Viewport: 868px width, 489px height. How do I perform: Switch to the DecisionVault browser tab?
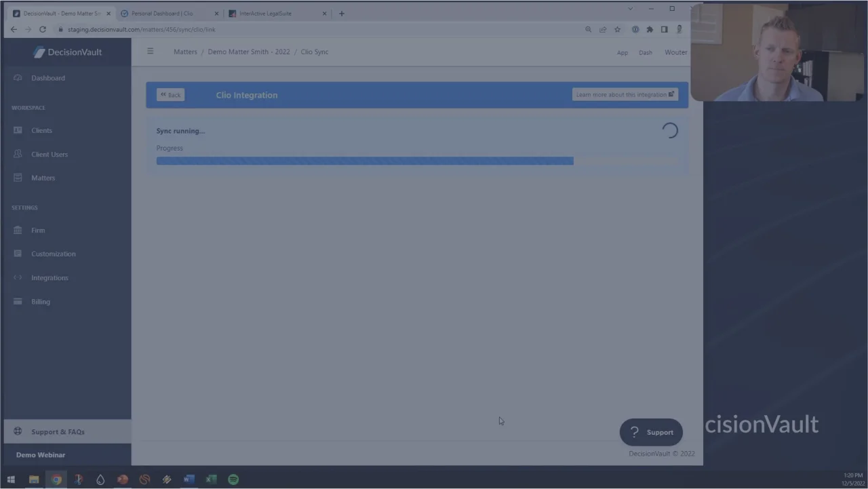click(x=62, y=14)
